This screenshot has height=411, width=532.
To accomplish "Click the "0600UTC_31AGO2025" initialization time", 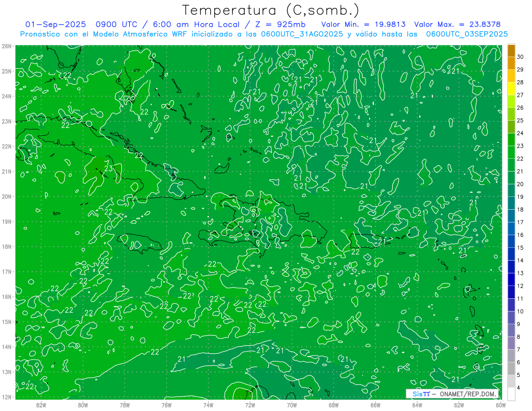I will [x=302, y=34].
